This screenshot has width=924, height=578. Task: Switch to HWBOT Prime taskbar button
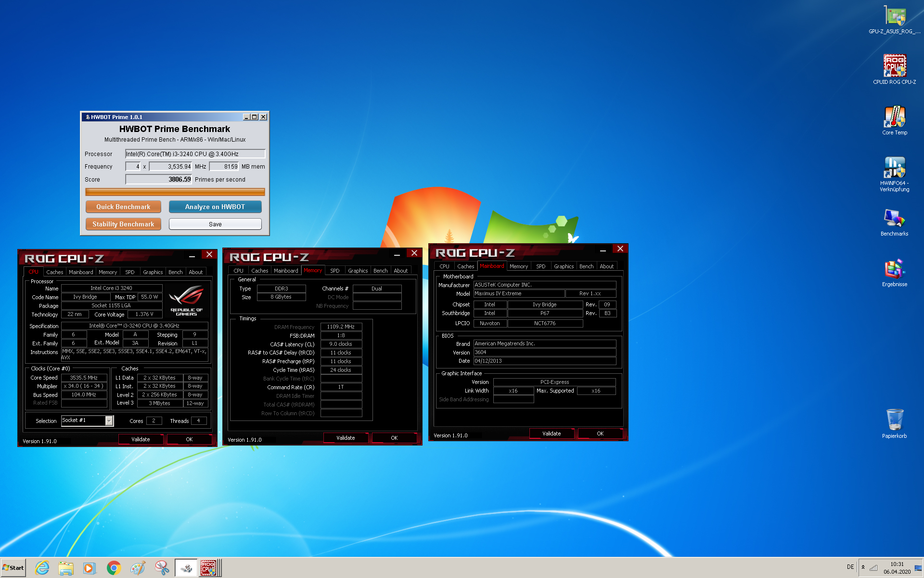[186, 568]
